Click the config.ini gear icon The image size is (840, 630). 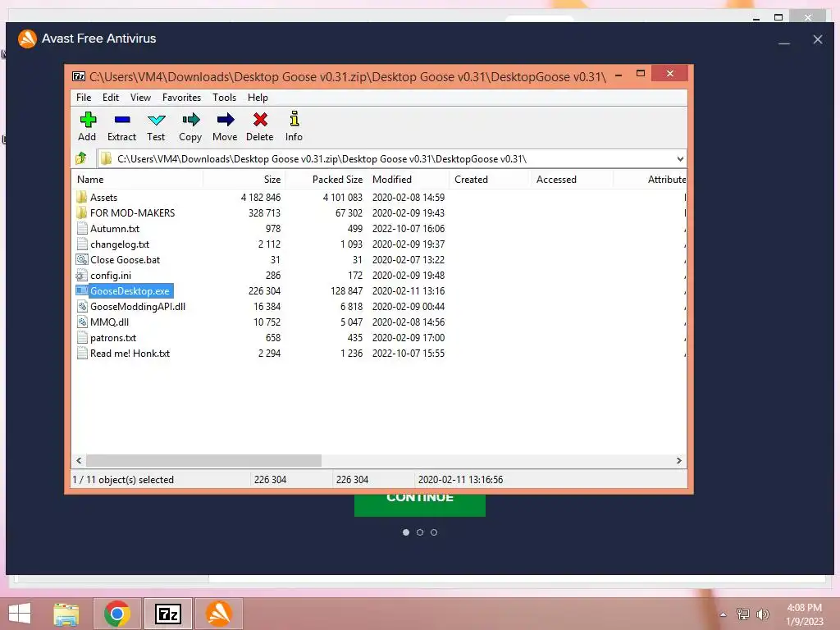(x=81, y=276)
